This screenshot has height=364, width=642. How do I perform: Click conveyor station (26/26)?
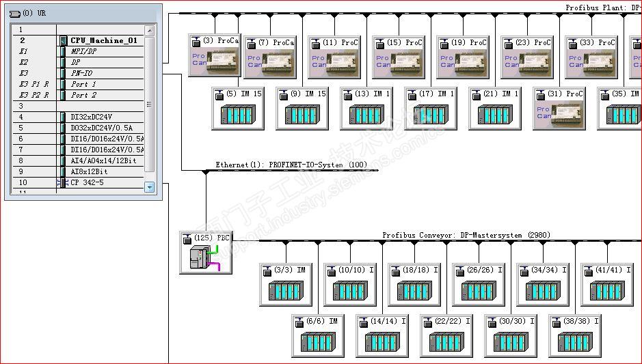point(479,285)
